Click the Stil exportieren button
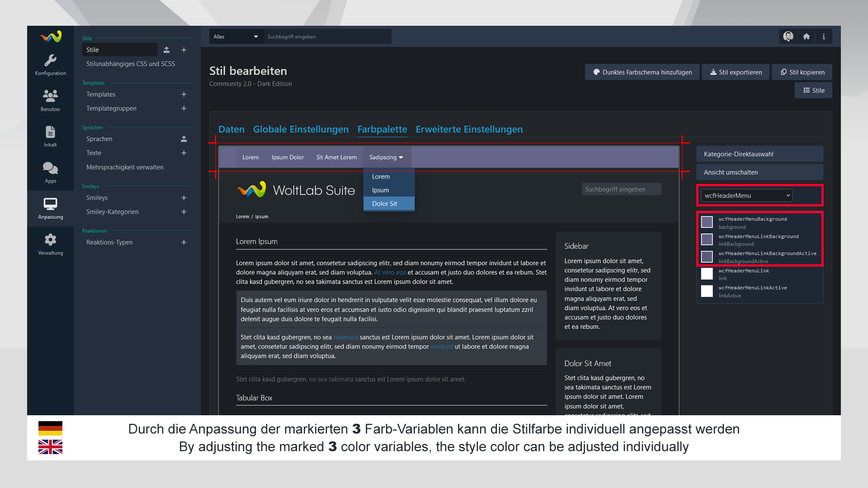 (x=736, y=72)
